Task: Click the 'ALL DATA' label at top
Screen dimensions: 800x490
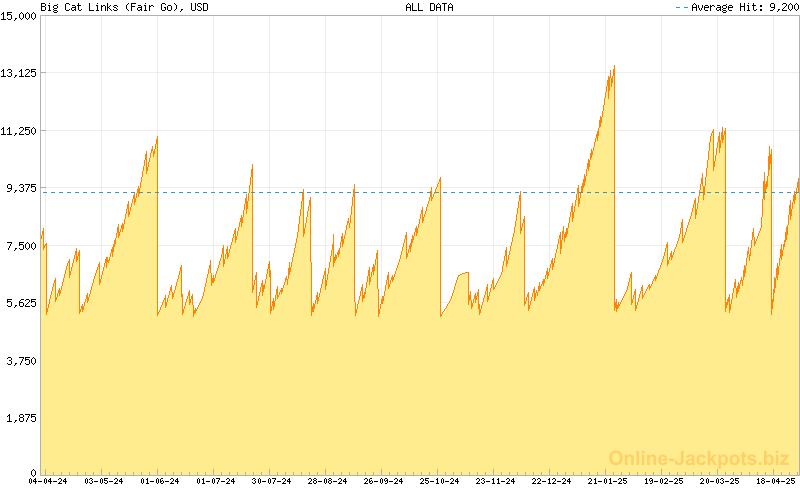Action: pyautogui.click(x=429, y=7)
